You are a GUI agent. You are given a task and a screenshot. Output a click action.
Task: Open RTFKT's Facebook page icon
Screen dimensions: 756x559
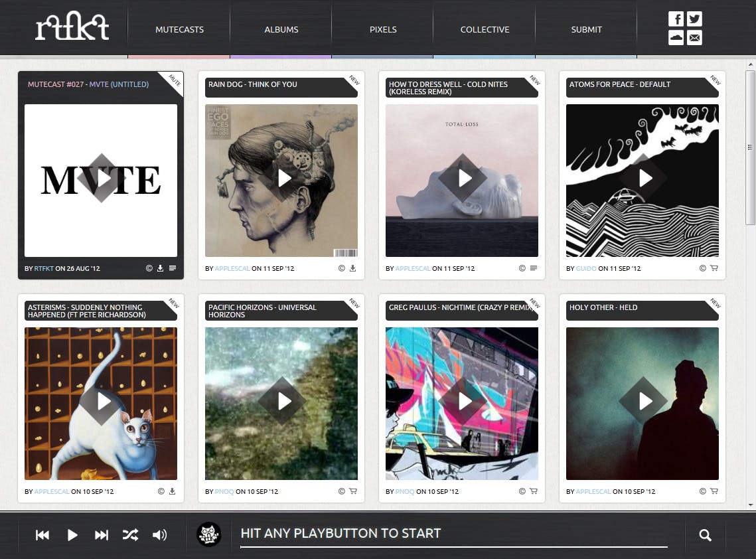(676, 19)
